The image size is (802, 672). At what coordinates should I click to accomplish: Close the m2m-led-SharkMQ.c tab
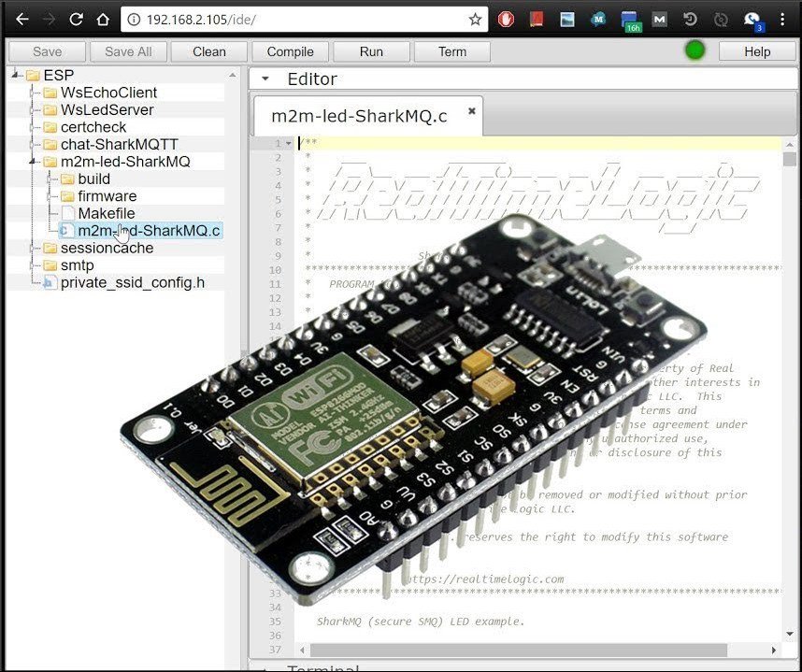tap(472, 110)
